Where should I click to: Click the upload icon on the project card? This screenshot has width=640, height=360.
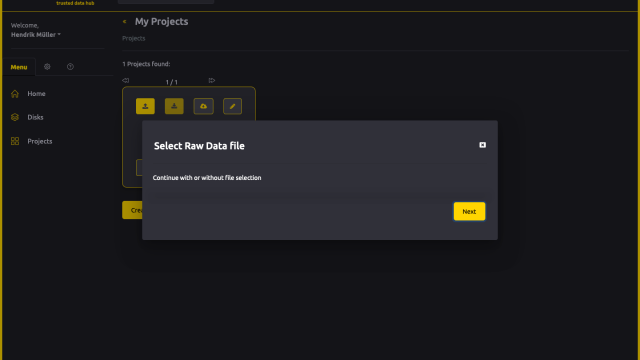click(x=145, y=106)
